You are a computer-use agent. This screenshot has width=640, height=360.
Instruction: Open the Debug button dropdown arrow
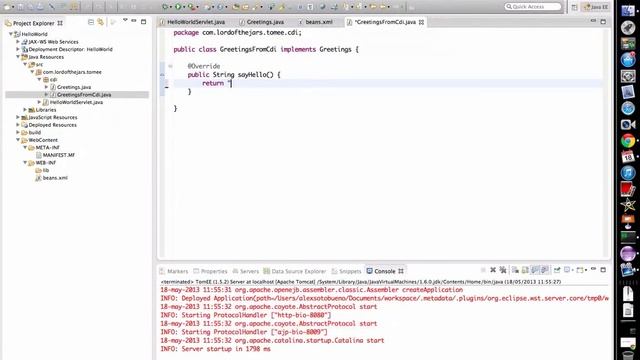point(171,7)
